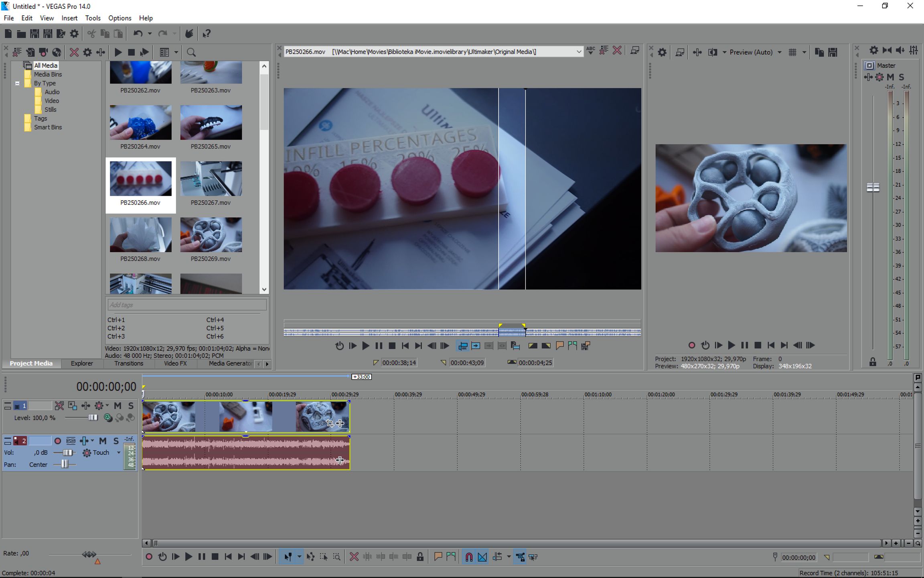Click Save Snapshot icon in preview window
Screen dimensions: 924x578
(x=833, y=52)
